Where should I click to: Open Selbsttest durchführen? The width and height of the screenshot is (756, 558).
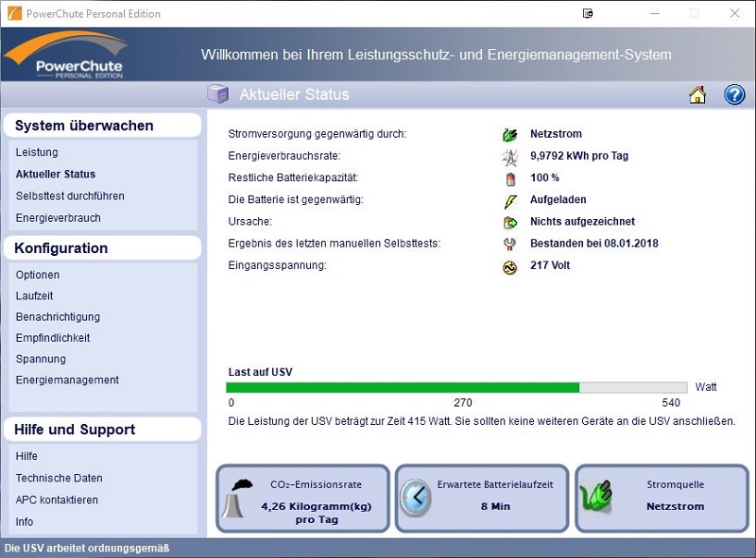click(x=70, y=196)
